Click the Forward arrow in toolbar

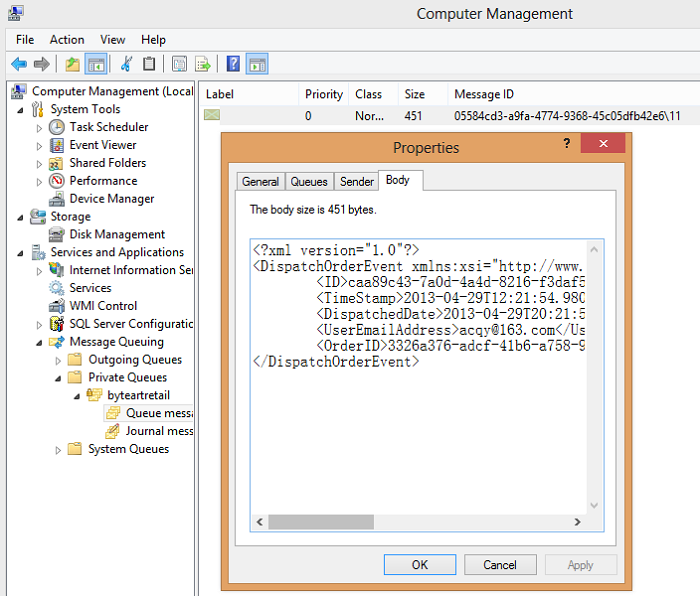pyautogui.click(x=42, y=64)
